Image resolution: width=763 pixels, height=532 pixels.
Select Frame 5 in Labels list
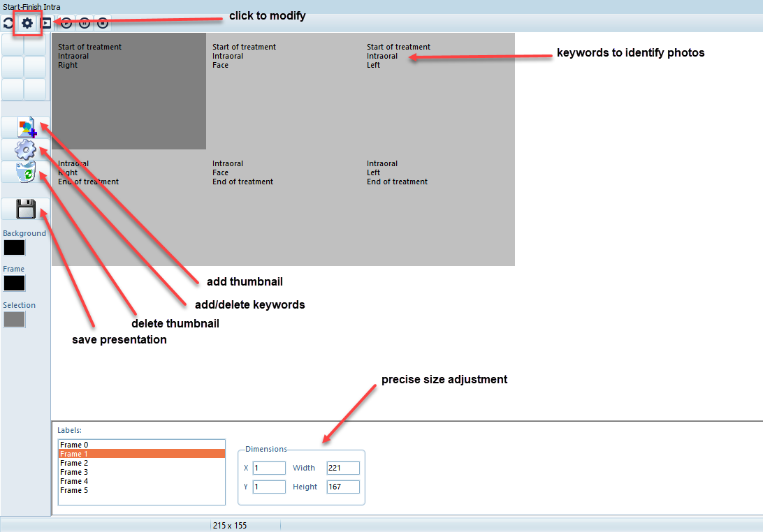[74, 490]
